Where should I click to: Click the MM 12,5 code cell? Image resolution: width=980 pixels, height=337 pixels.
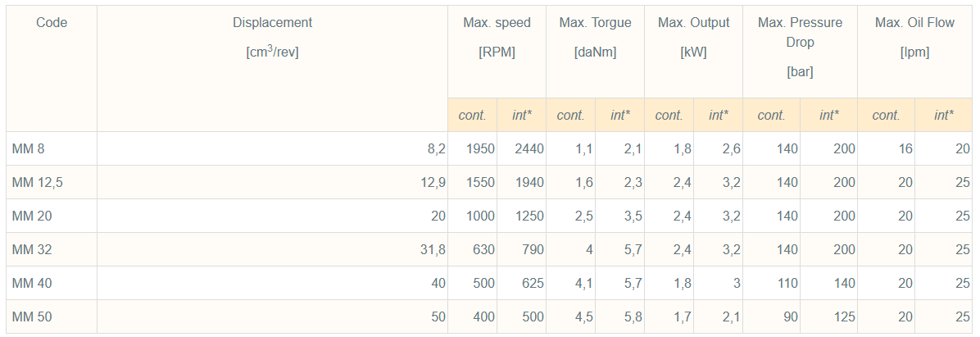(x=37, y=183)
